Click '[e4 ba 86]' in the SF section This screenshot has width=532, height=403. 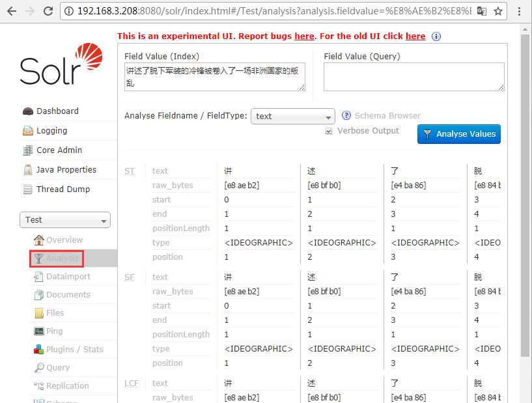click(x=408, y=292)
